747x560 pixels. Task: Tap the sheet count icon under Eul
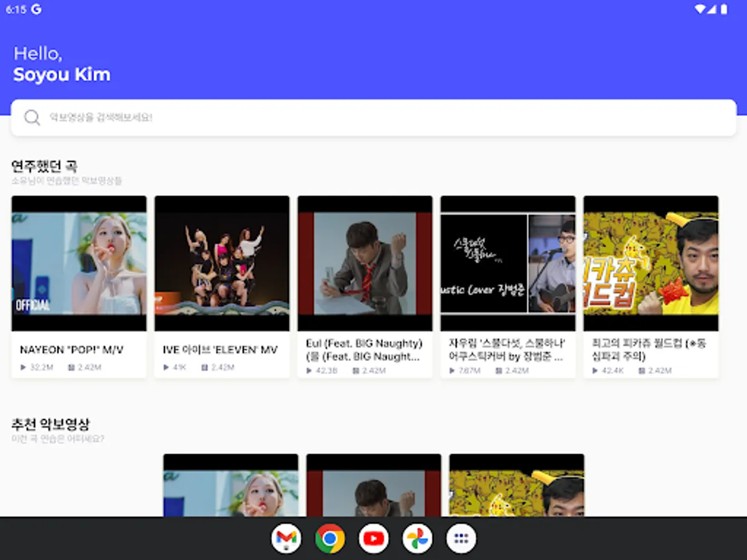point(356,370)
